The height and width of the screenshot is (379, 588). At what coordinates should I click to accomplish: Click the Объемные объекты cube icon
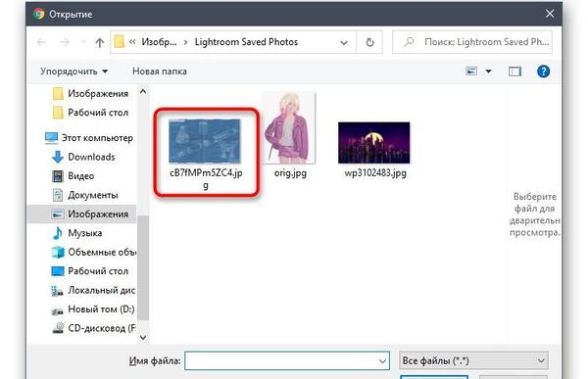pos(58,252)
